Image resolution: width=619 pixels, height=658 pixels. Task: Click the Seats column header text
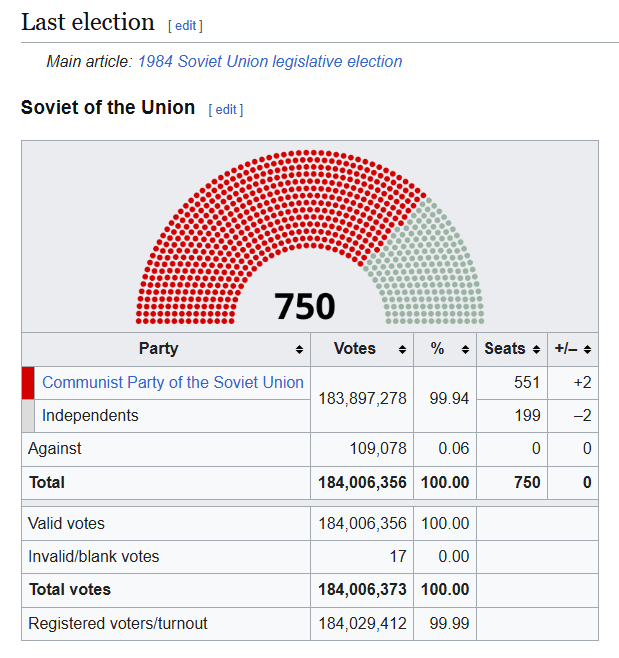pos(505,349)
